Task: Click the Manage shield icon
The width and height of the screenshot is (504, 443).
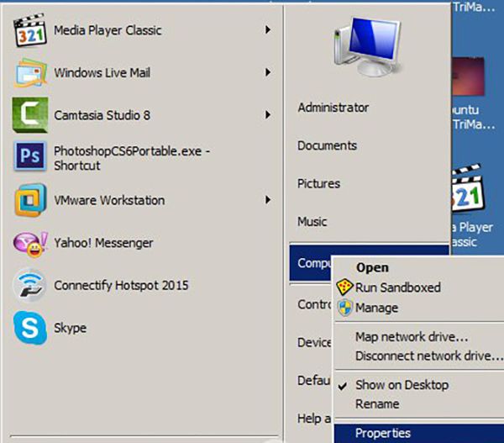Action: click(x=345, y=308)
